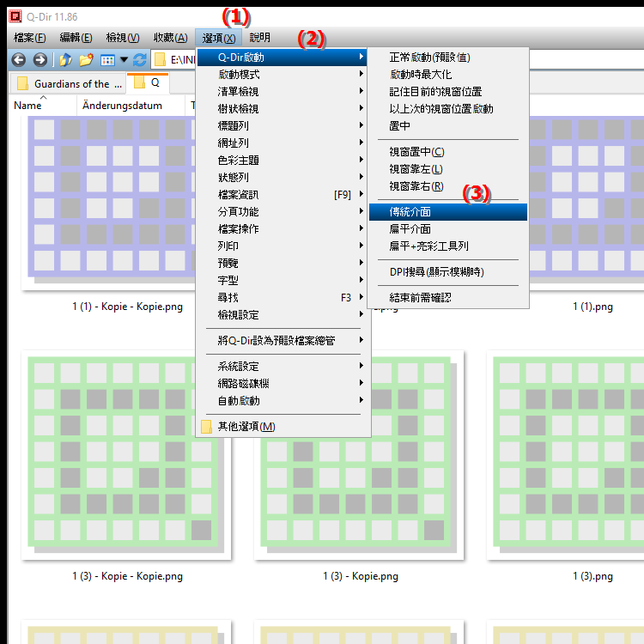644x644 pixels.
Task: Choose 視窗靠右(R) entry
Action: coord(447,186)
